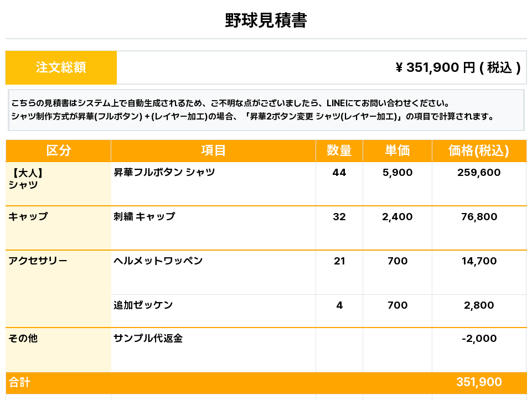This screenshot has width=532, height=400.
Task: Click the 259,600 price cell
Action: coord(479,183)
